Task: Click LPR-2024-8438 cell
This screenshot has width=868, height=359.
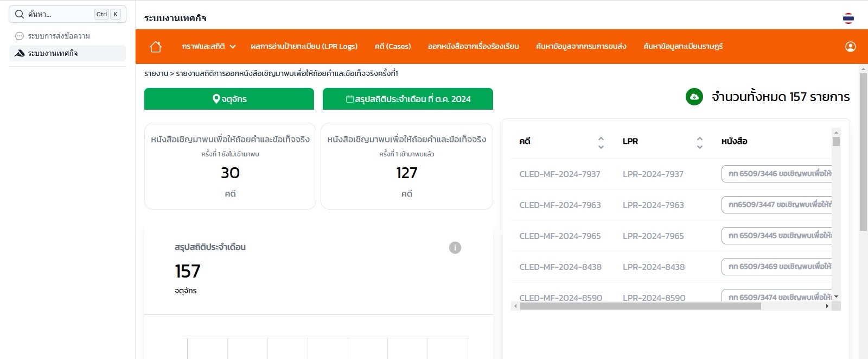Action: [654, 267]
